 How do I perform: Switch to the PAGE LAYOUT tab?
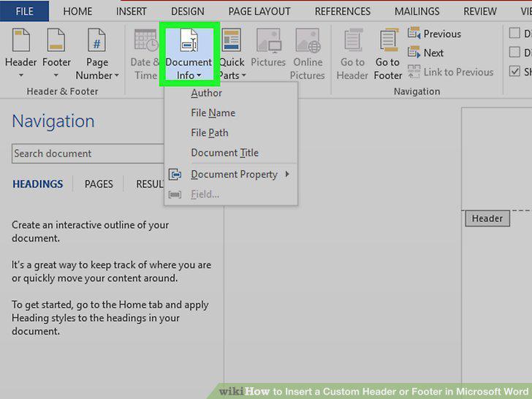click(259, 11)
